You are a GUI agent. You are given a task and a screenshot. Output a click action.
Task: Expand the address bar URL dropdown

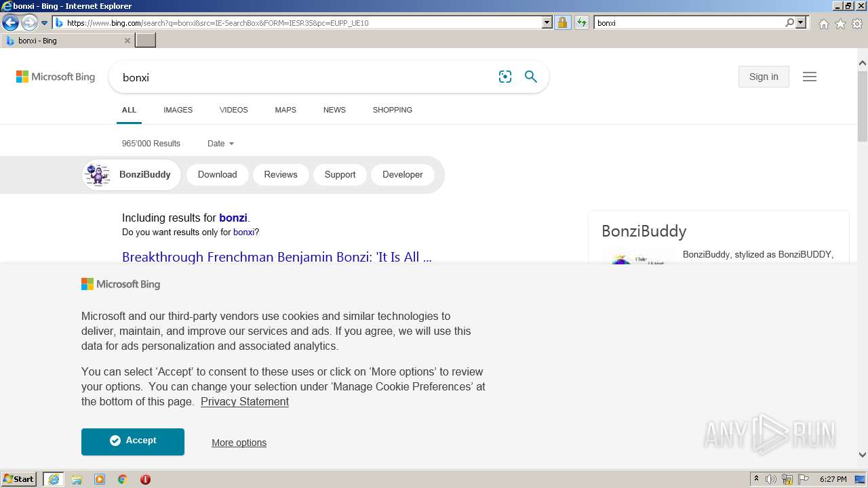[547, 22]
